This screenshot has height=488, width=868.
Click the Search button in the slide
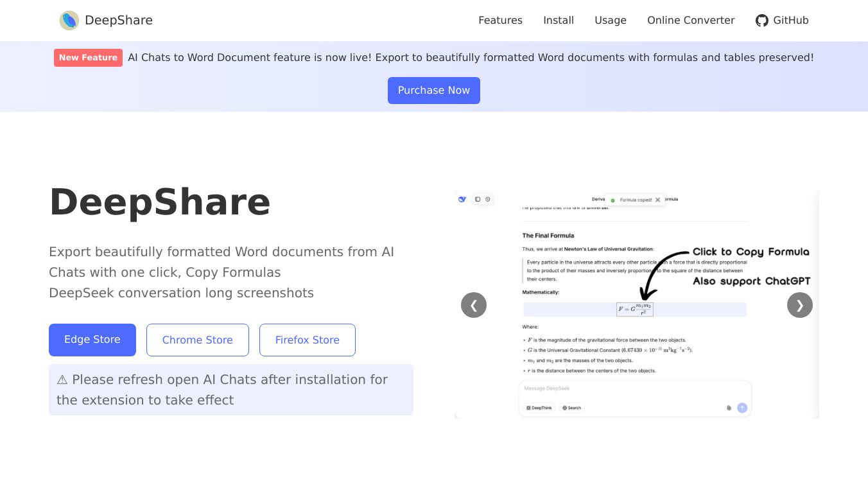coord(572,408)
